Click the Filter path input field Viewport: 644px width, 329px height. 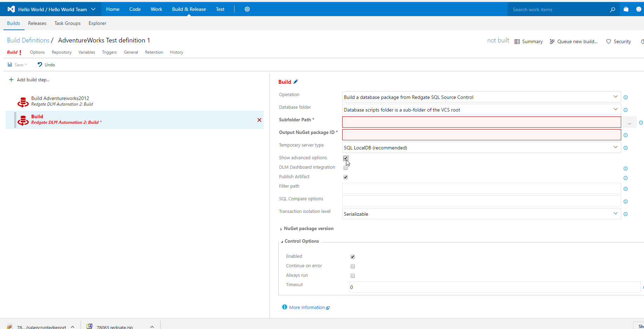481,188
